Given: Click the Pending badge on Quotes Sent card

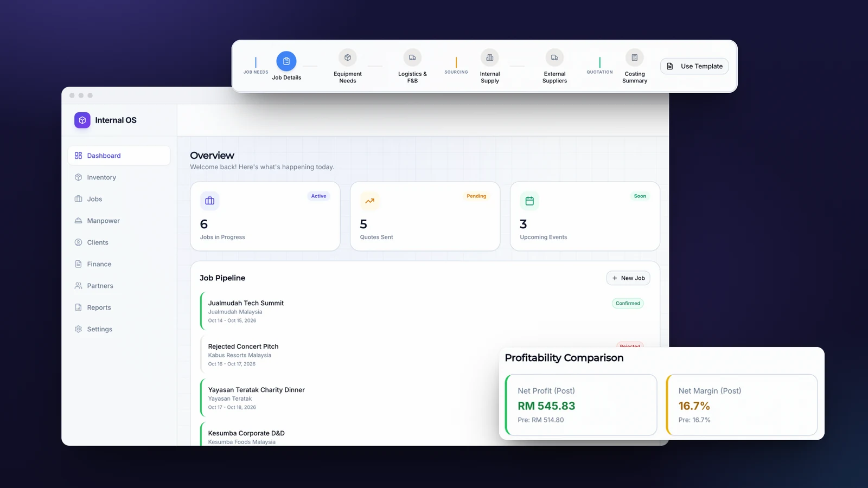Looking at the screenshot, I should (476, 196).
